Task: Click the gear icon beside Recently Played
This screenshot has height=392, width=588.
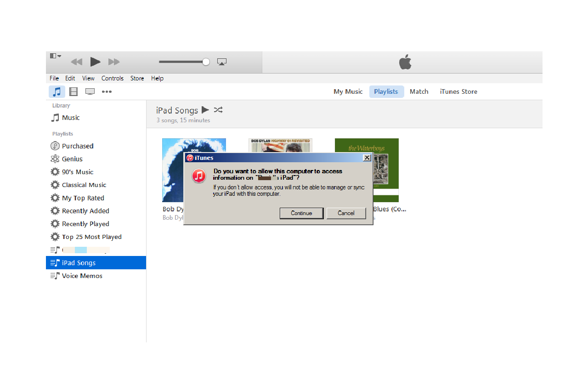Action: click(x=55, y=224)
